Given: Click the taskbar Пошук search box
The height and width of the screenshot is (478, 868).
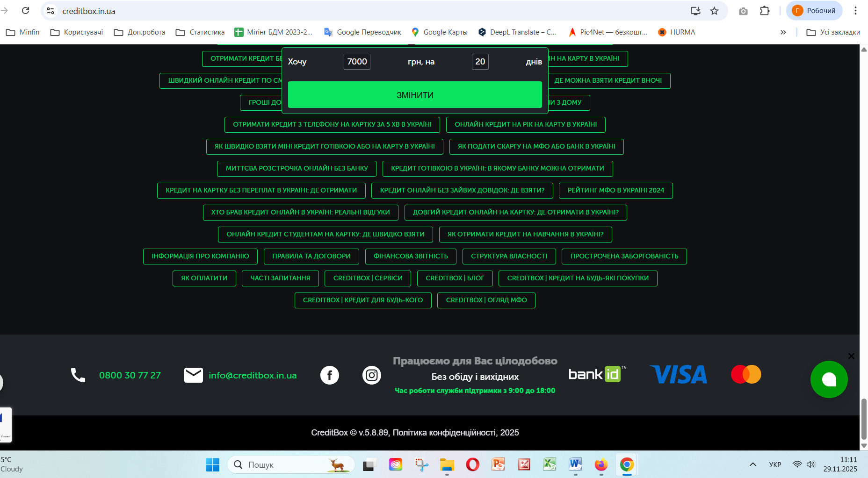Looking at the screenshot, I should click(x=291, y=465).
